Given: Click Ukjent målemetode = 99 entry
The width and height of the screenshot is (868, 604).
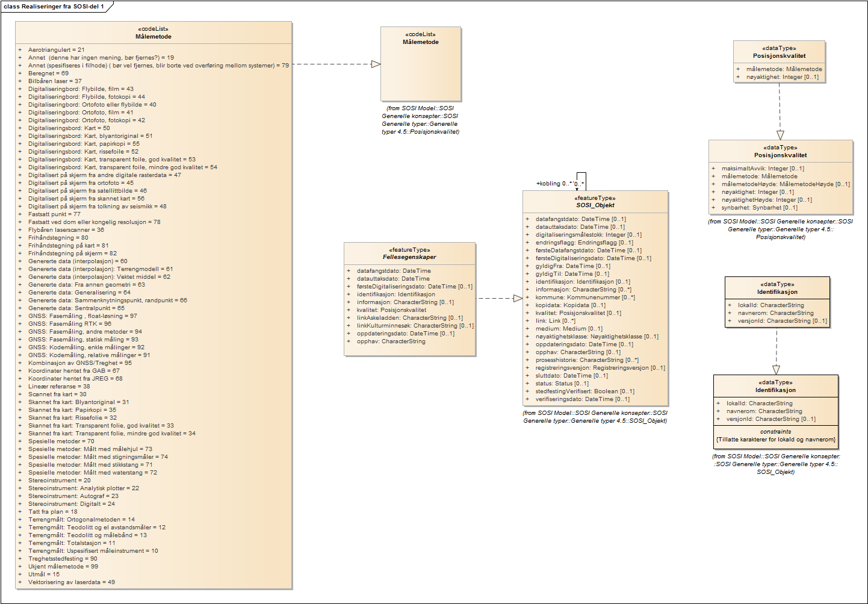Looking at the screenshot, I should pos(63,567).
